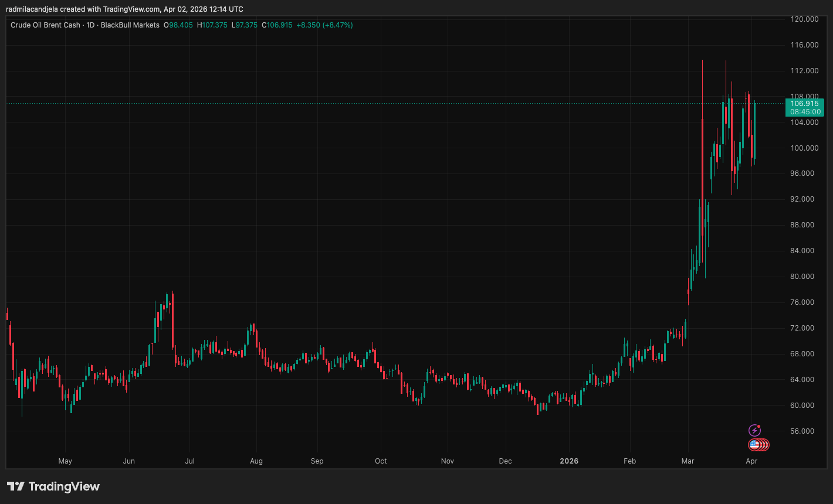The image size is (833, 504).
Task: Click the green 106.915 price tag on the scale
Action: pyautogui.click(x=804, y=104)
